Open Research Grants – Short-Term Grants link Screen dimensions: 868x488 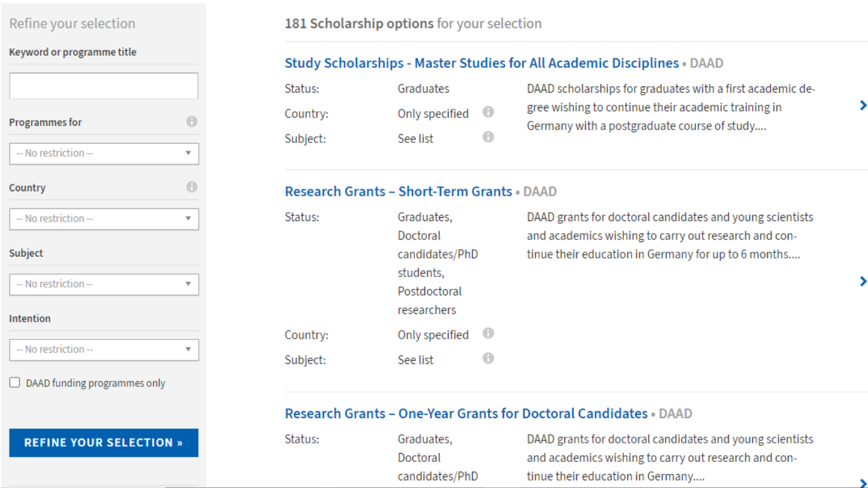coord(398,191)
